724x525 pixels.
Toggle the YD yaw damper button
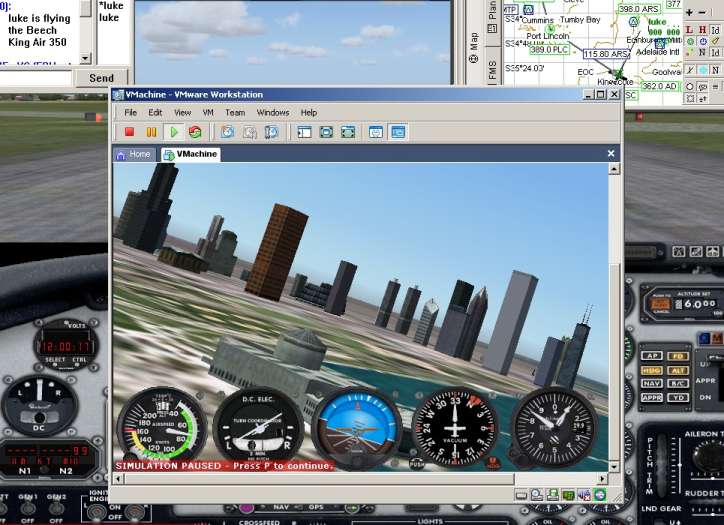click(677, 397)
